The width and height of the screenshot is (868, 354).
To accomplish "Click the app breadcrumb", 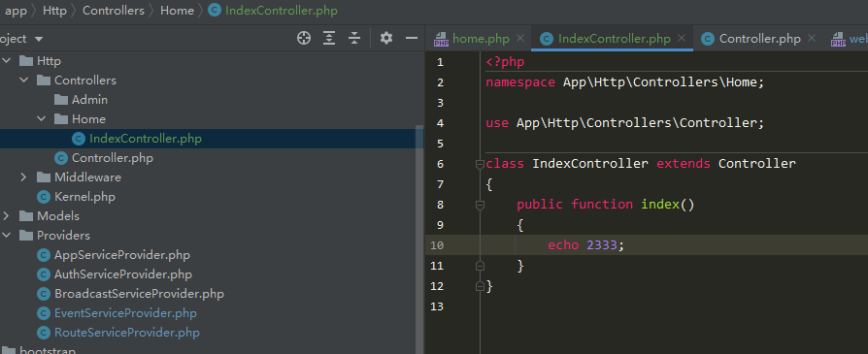I will 17,11.
